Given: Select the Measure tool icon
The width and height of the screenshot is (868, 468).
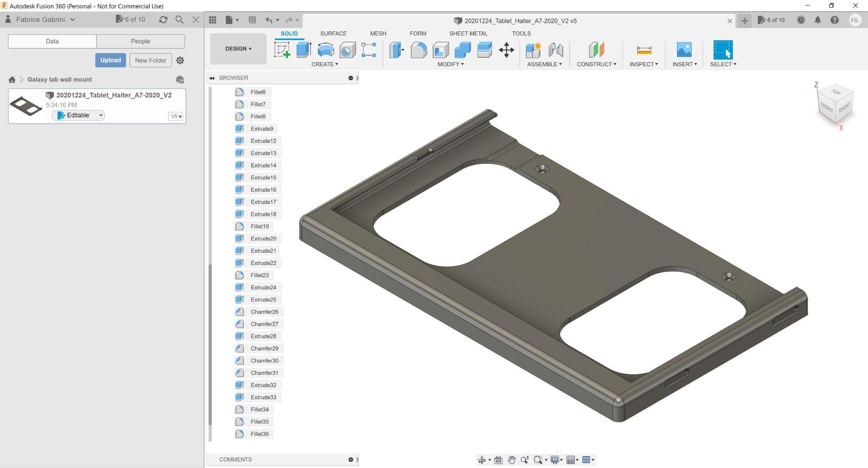Looking at the screenshot, I should 644,50.
